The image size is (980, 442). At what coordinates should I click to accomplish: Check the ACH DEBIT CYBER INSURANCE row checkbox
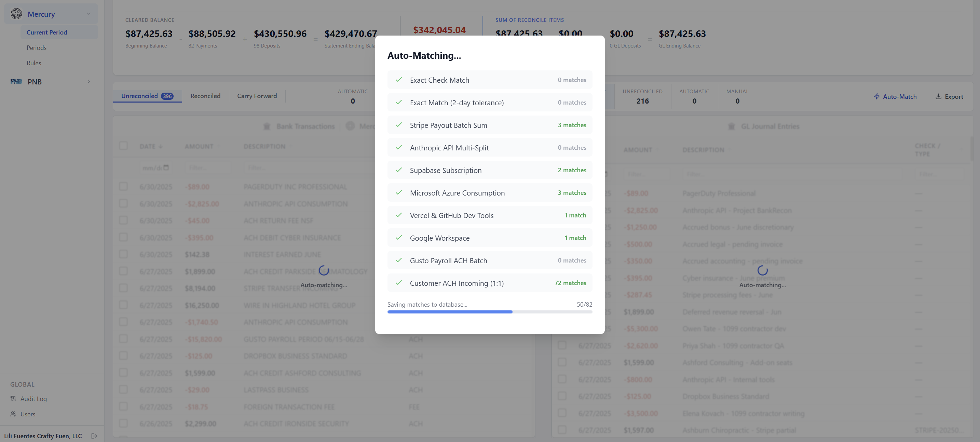(x=123, y=237)
